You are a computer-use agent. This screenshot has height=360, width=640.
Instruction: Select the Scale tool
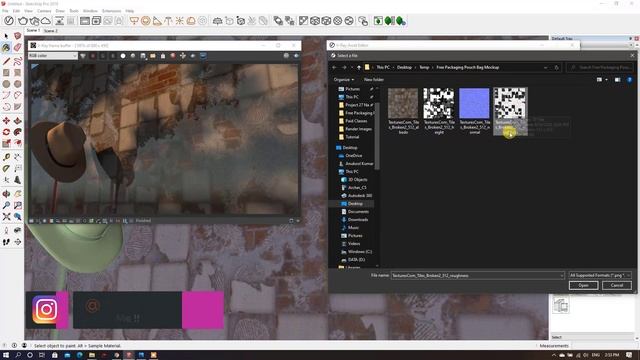tap(6, 143)
